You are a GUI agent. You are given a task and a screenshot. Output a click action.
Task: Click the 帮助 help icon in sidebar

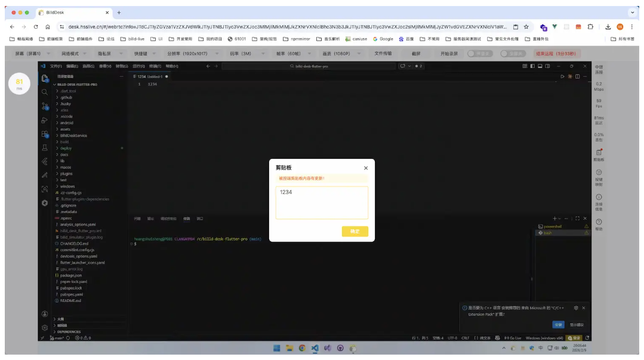tap(599, 222)
